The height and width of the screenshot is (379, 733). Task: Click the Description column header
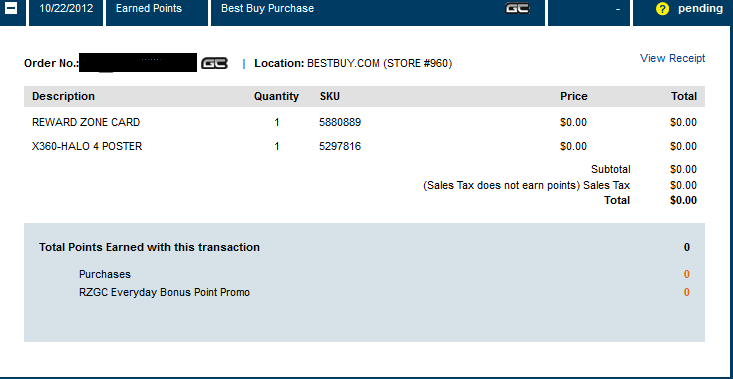(63, 96)
